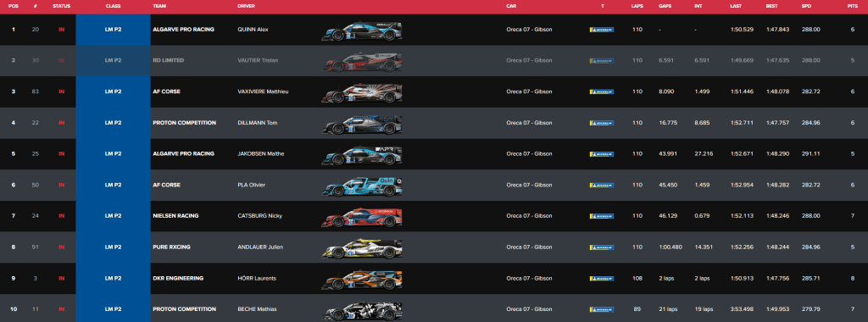Sort by the LAST lap column header
868x322 pixels.
[736, 6]
